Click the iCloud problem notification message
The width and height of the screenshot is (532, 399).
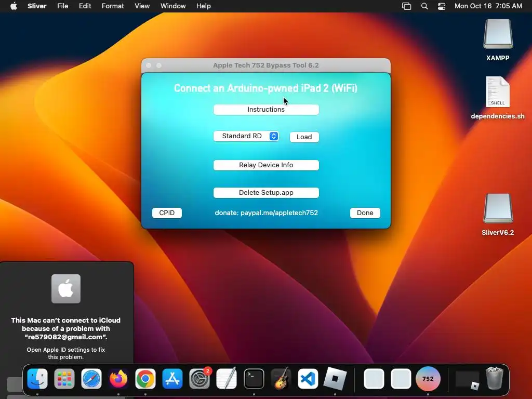[66, 328]
